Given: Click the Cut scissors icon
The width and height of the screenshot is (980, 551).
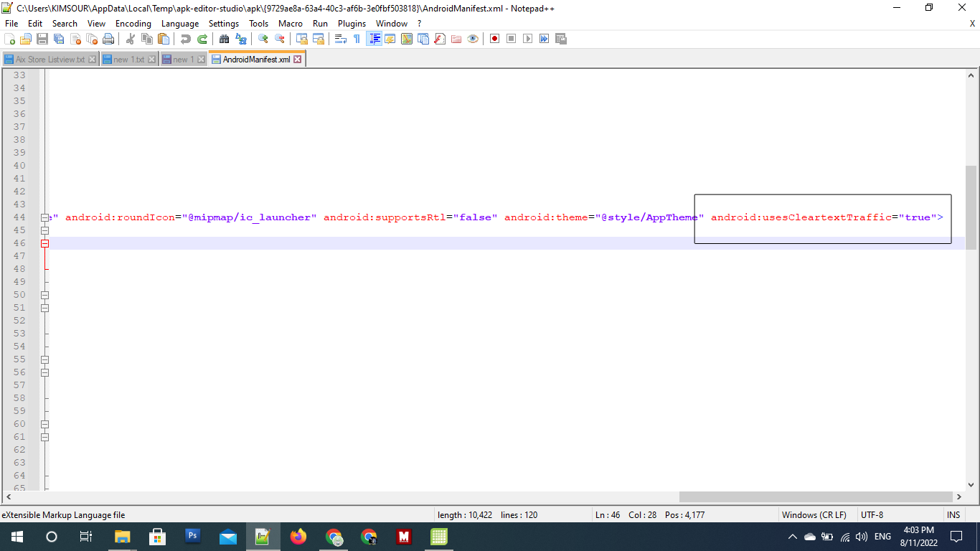Looking at the screenshot, I should [131, 39].
